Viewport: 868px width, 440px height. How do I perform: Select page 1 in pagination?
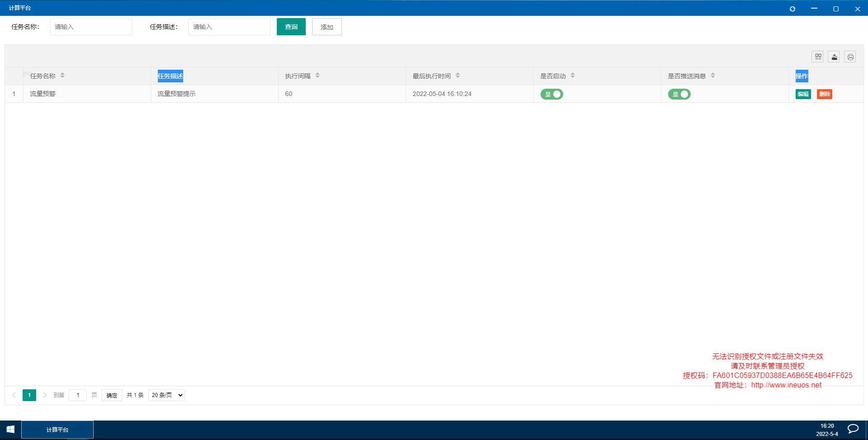29,395
